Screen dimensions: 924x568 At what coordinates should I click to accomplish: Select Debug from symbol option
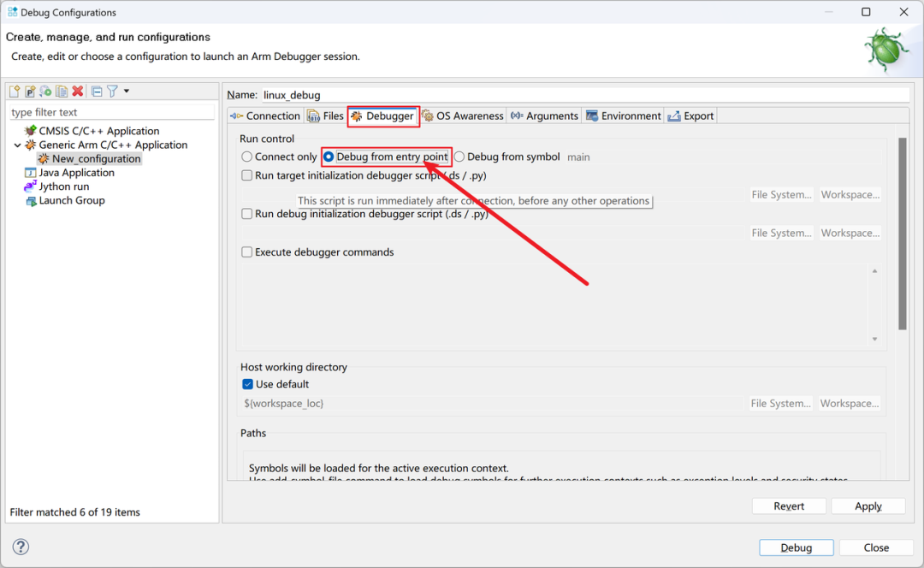coord(459,157)
